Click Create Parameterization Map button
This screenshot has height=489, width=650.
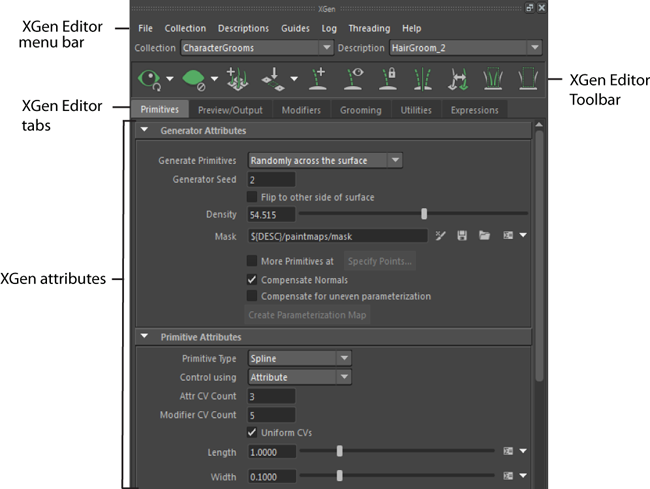click(307, 315)
